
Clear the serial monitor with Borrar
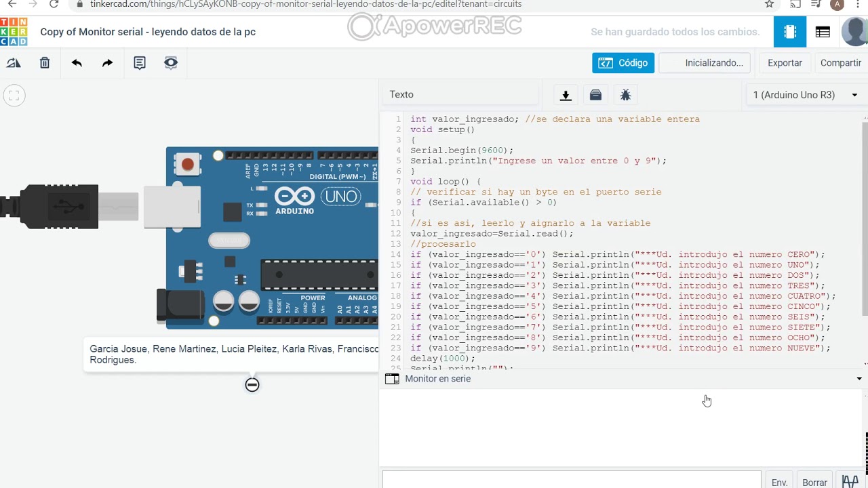[x=814, y=482]
